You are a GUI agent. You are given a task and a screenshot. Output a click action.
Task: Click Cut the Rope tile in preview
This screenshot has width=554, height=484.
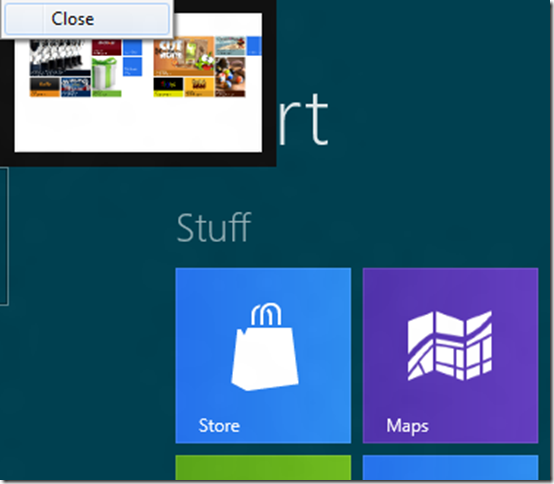[x=184, y=56]
